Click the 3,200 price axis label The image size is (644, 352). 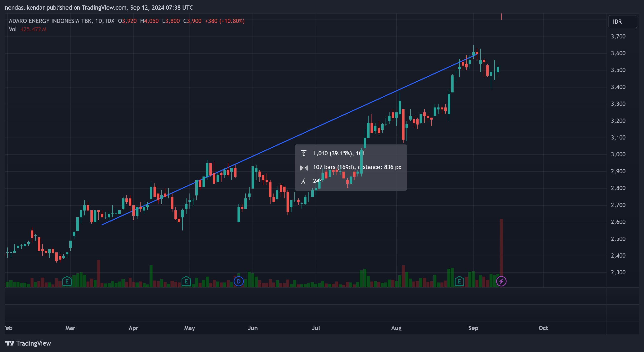tap(618, 121)
